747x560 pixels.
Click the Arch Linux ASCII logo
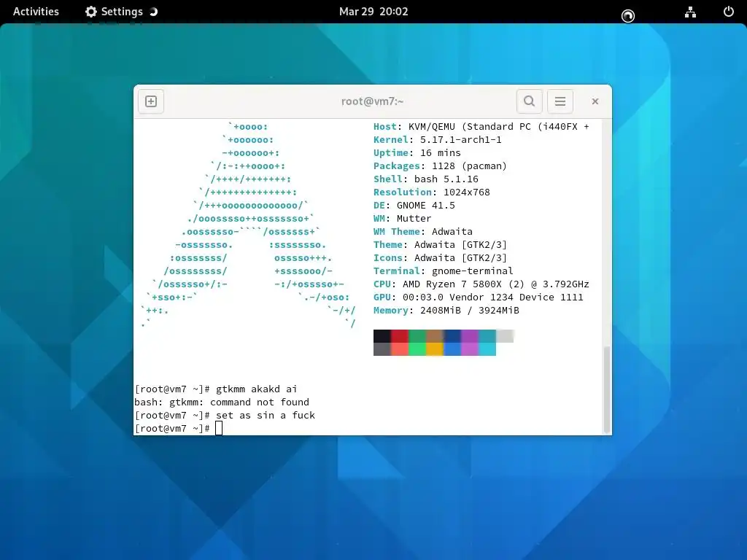[248, 225]
